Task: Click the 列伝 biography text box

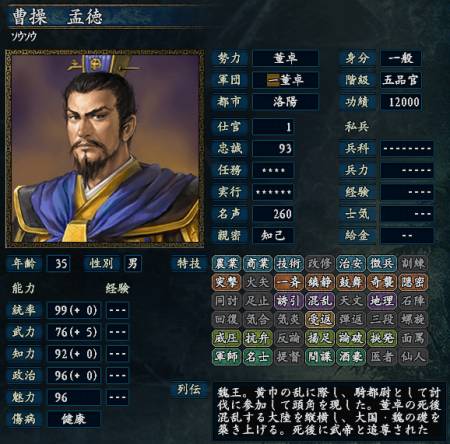Action: (x=329, y=411)
